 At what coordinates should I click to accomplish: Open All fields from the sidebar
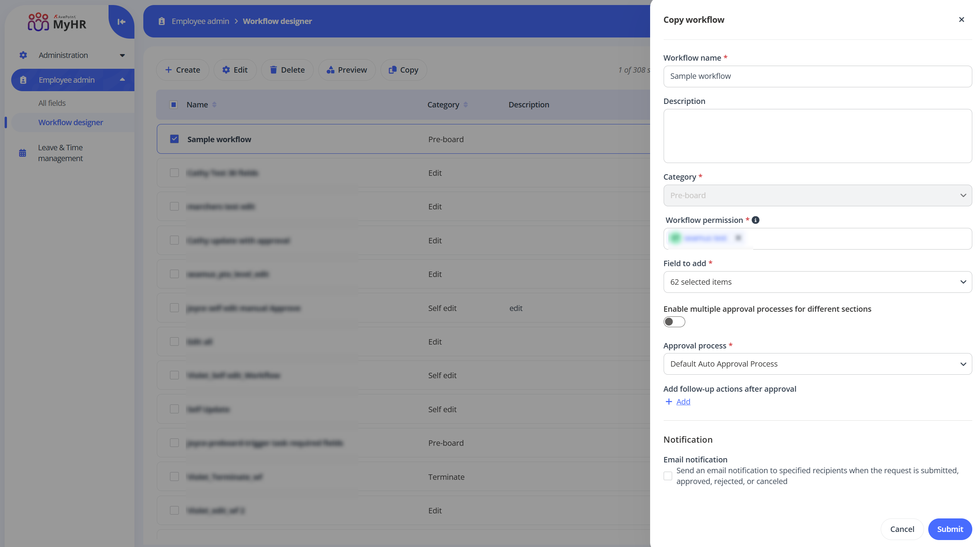point(52,103)
